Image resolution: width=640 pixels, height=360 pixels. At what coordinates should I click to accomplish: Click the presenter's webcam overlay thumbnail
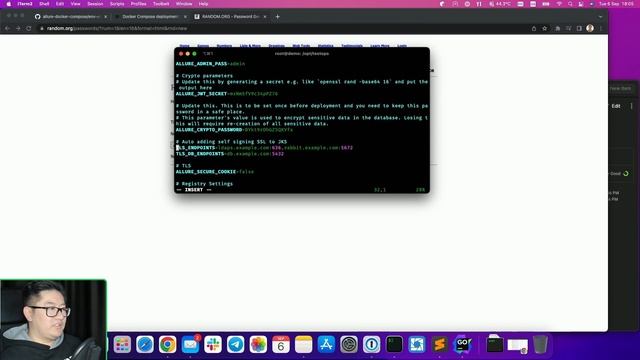click(53, 320)
